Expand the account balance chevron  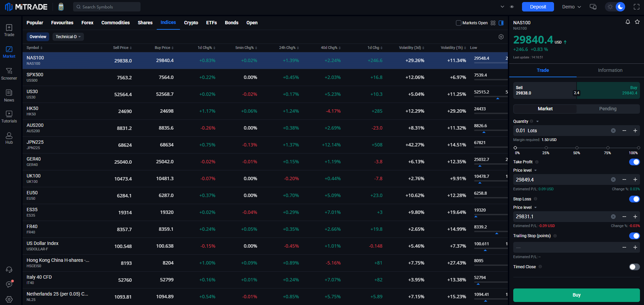tap(502, 7)
